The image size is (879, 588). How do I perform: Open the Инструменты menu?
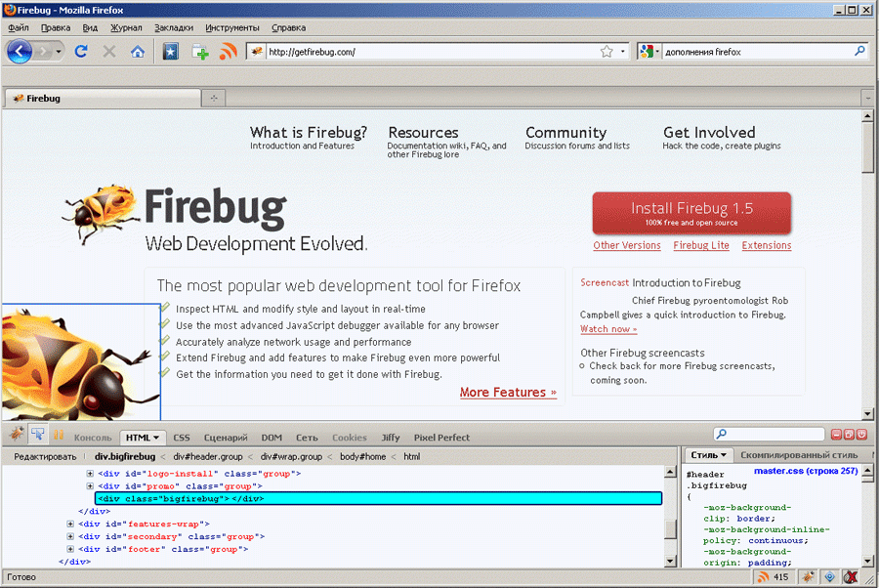point(232,27)
